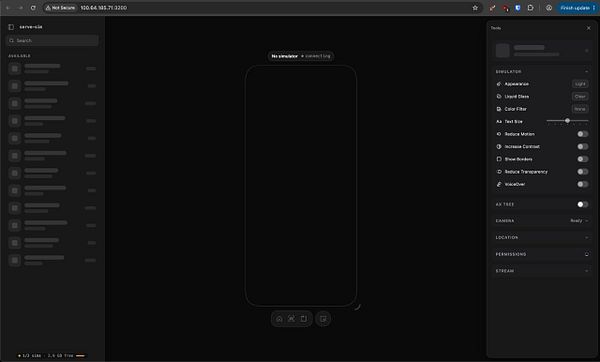Click the Liquid Glass icon

click(499, 96)
